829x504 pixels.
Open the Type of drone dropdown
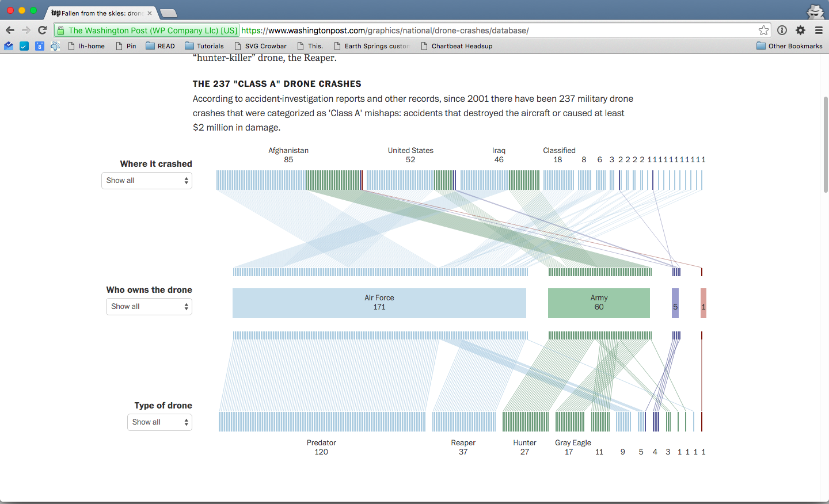click(x=159, y=422)
